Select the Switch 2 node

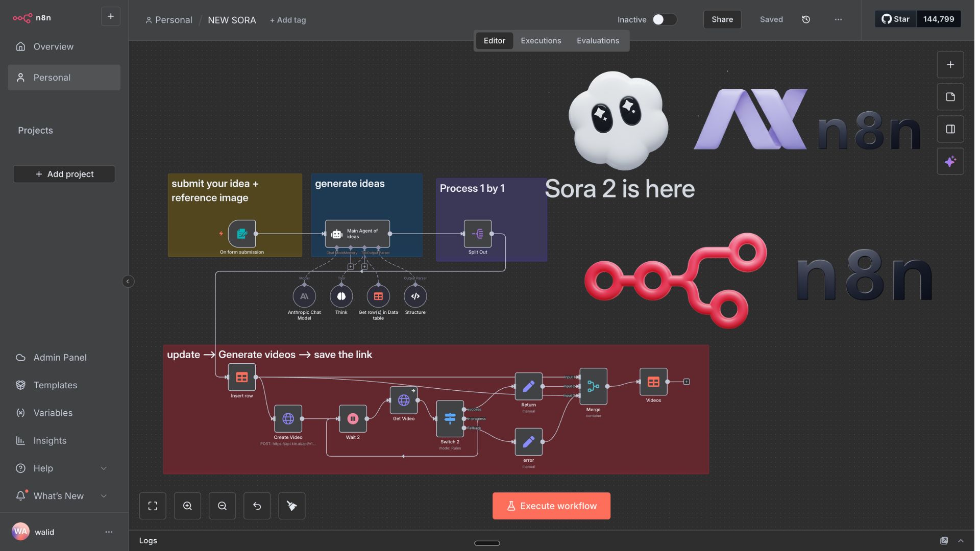[450, 419]
